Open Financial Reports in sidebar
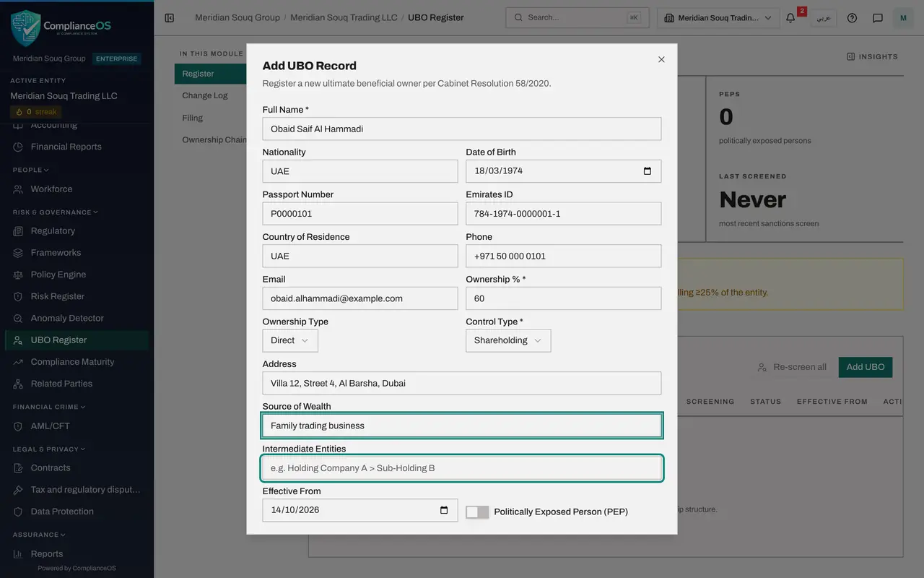The height and width of the screenshot is (578, 924). (x=66, y=147)
